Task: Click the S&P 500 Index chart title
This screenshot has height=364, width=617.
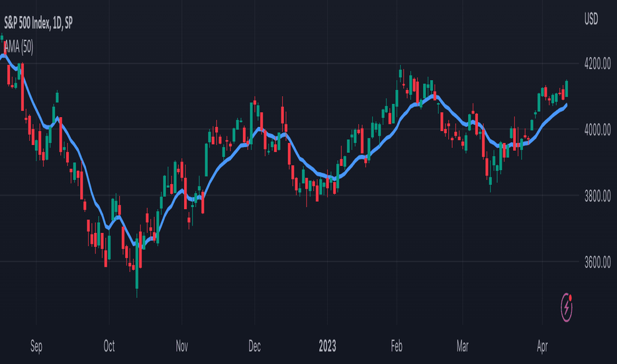Action: pos(38,23)
